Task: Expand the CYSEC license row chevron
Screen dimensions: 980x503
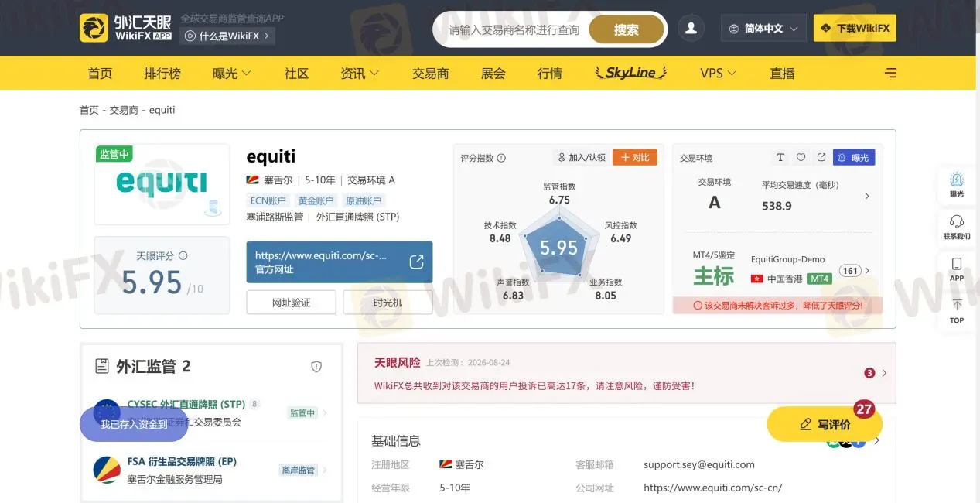Action: pyautogui.click(x=325, y=413)
